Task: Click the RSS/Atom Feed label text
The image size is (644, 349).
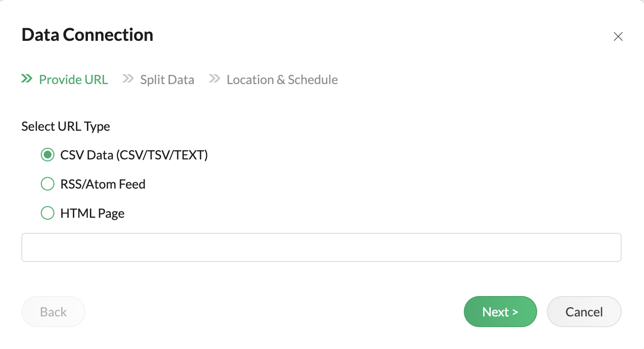Action: pos(103,185)
